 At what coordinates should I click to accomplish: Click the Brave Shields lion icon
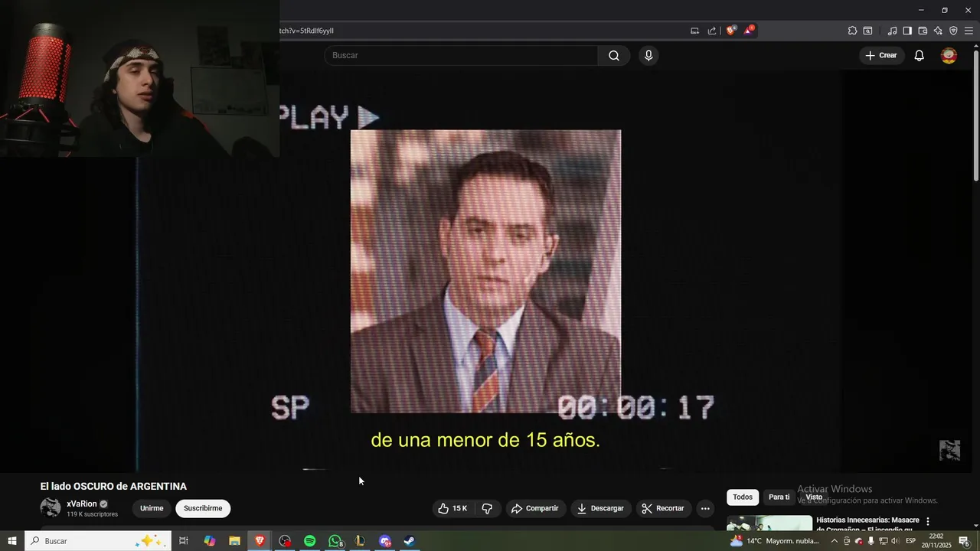(x=731, y=31)
